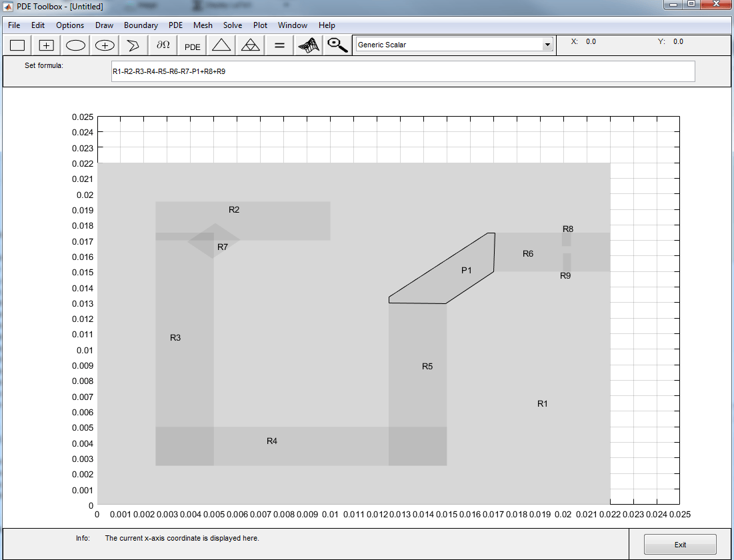
Task: Click the Exit button
Action: (680, 545)
